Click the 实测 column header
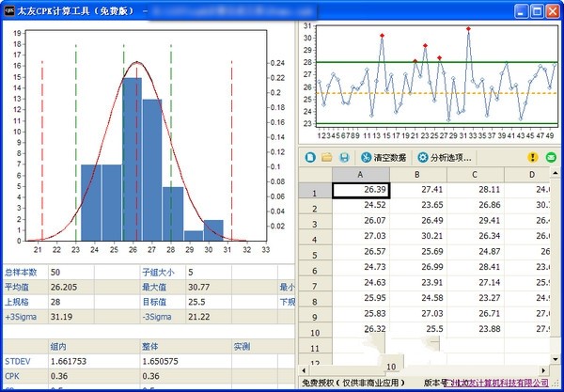 (242, 347)
